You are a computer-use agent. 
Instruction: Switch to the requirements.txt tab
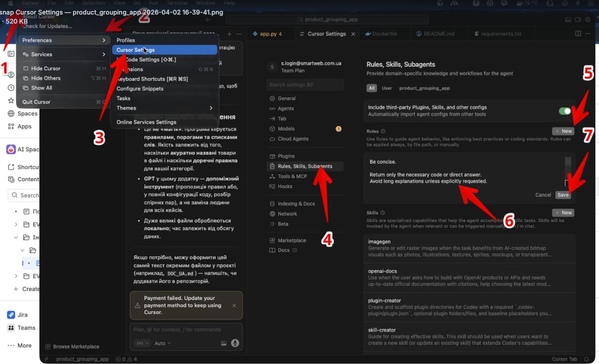point(501,34)
